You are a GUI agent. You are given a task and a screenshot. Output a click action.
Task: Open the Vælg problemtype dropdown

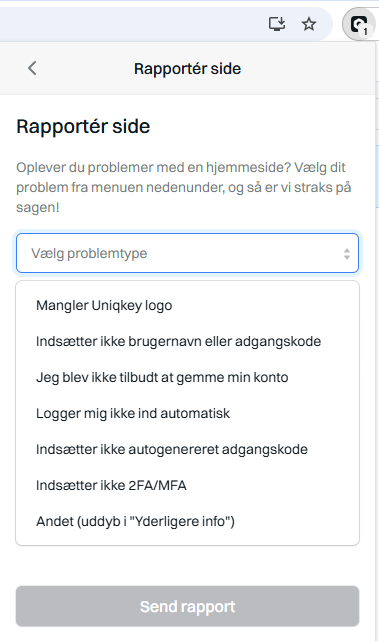(187, 253)
